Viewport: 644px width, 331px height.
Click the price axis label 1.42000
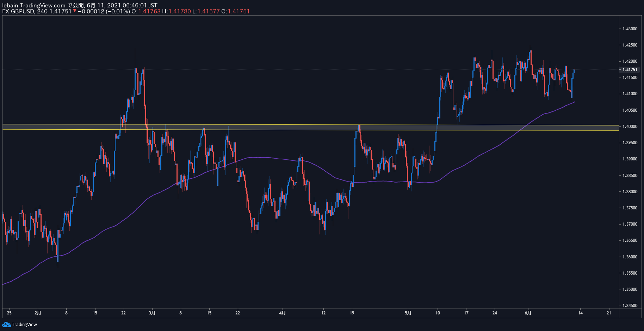click(630, 61)
